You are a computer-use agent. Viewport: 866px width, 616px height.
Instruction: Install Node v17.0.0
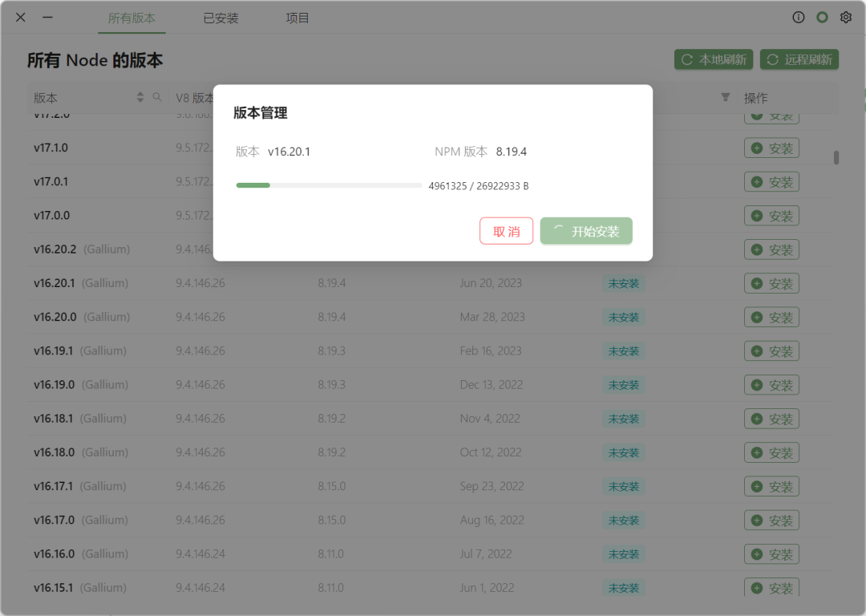pyautogui.click(x=771, y=216)
